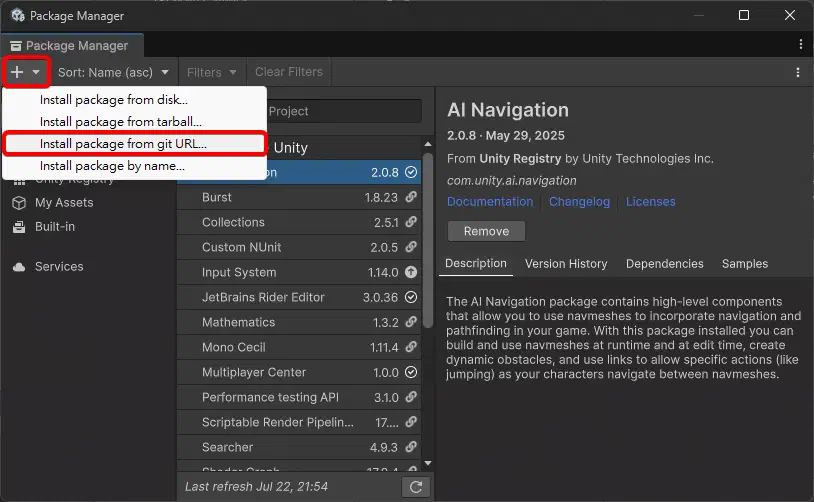Click the link icon beside Burst package

(411, 197)
